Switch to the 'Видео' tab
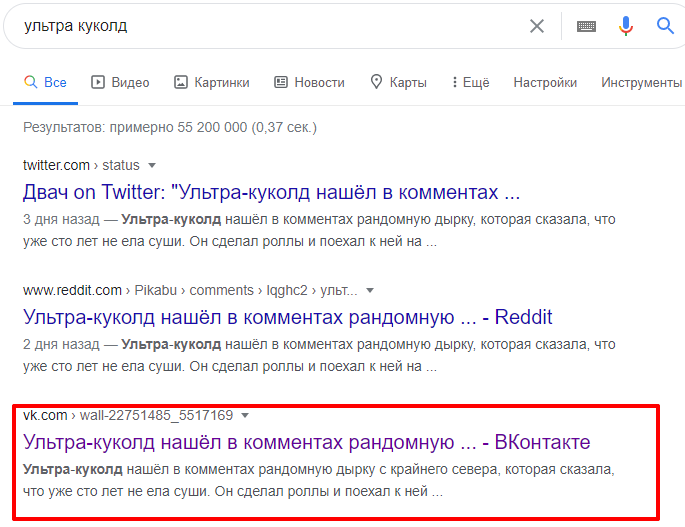This screenshot has height=527, width=685. point(120,82)
